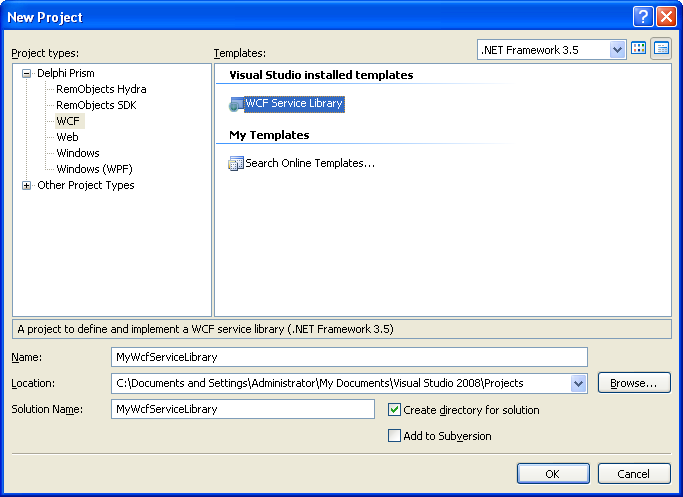Choose the Windows (WPF) project type
This screenshot has width=683, height=497.
point(95,169)
